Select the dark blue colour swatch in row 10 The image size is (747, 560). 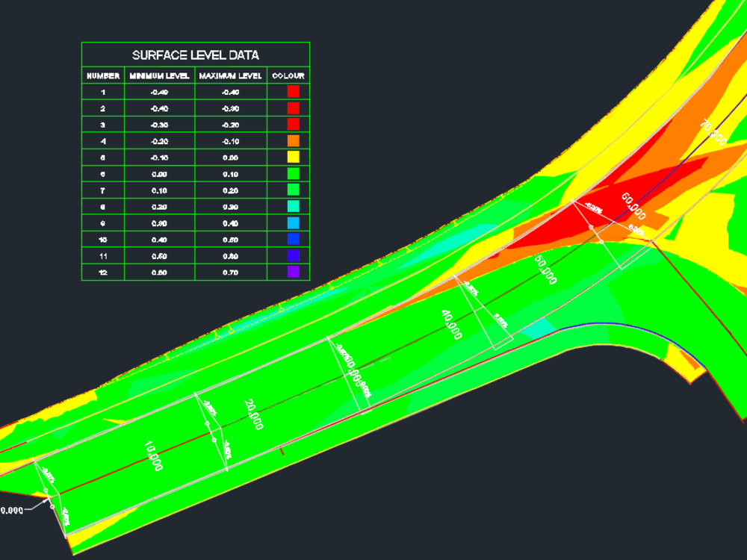(294, 237)
